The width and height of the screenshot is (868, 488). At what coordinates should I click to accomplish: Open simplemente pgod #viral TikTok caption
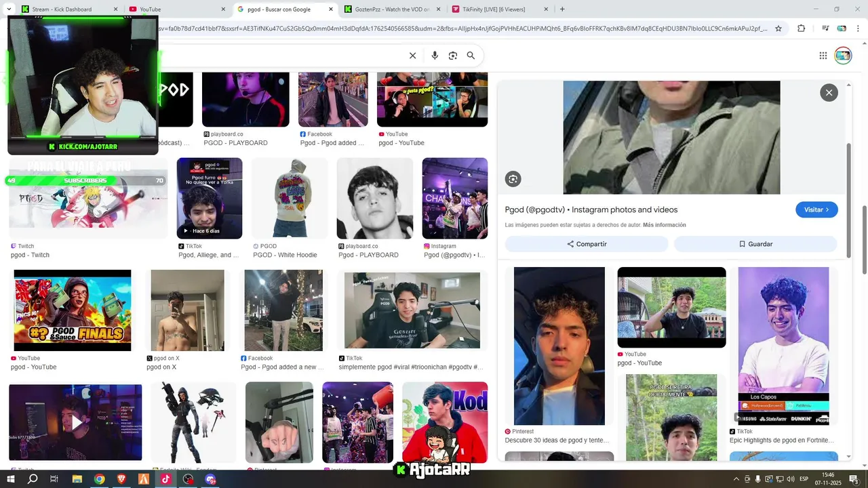coord(411,367)
